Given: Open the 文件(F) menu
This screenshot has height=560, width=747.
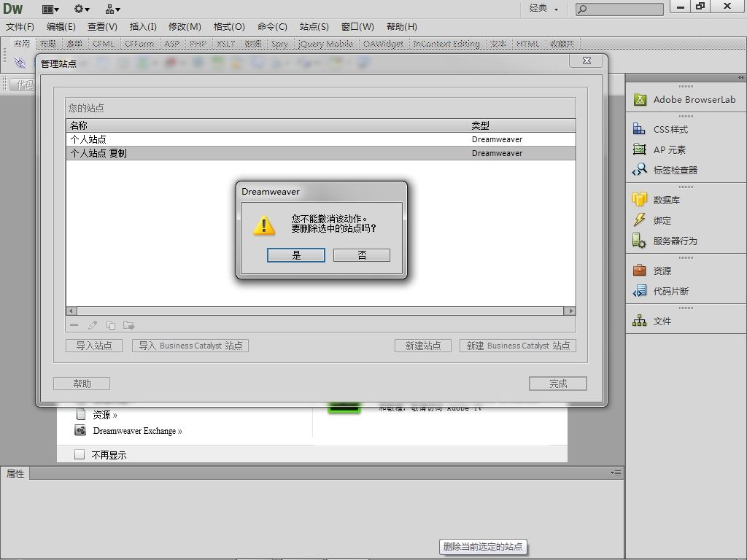Looking at the screenshot, I should [20, 27].
